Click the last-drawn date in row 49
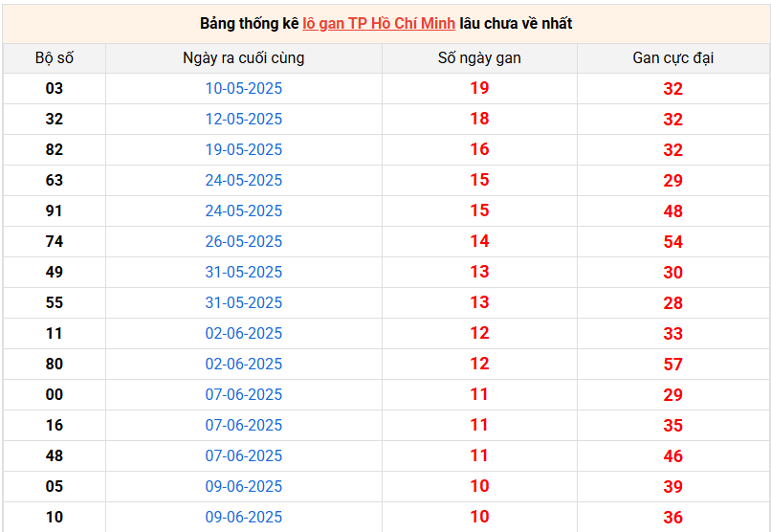 (x=244, y=272)
